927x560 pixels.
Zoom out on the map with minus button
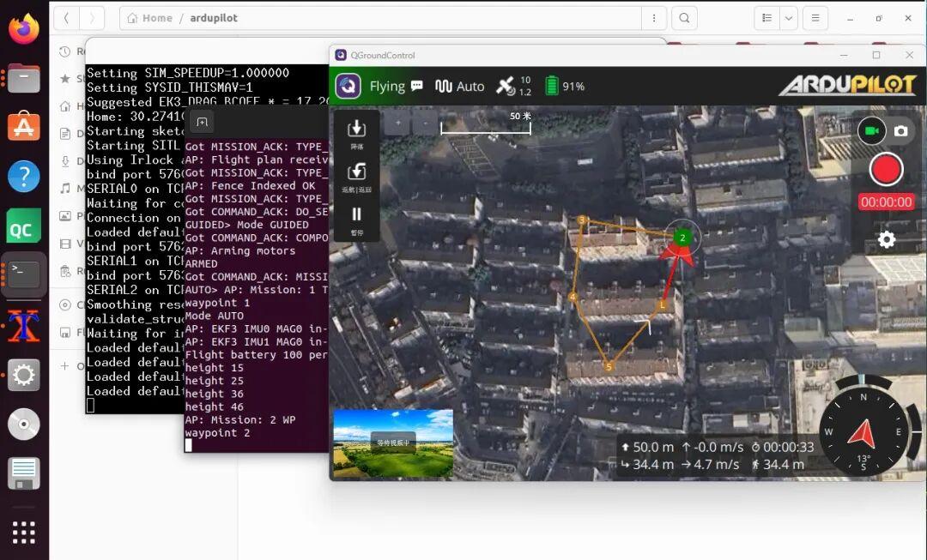pyautogui.click(x=425, y=123)
